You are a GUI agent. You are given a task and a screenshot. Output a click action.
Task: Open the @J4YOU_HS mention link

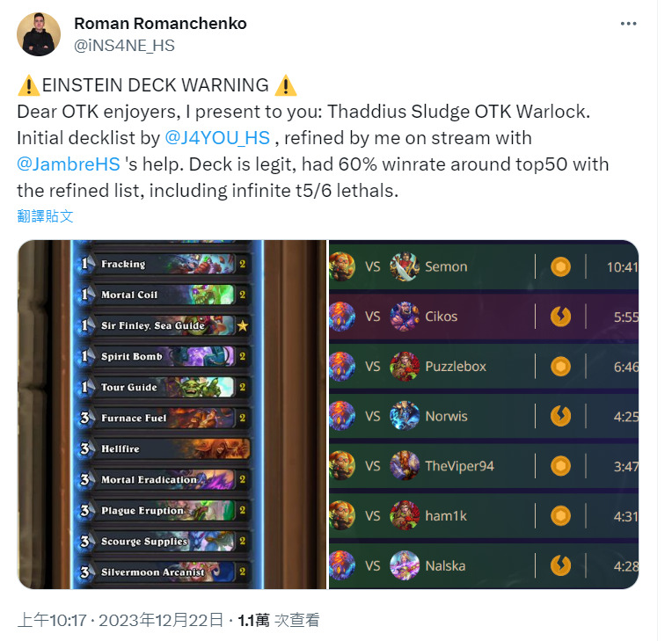(217, 138)
